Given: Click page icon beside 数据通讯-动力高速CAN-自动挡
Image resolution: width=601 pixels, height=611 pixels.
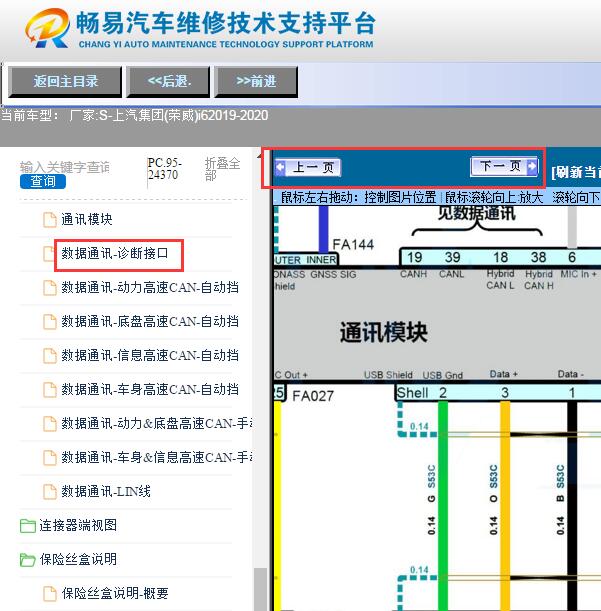Looking at the screenshot, I should [49, 288].
